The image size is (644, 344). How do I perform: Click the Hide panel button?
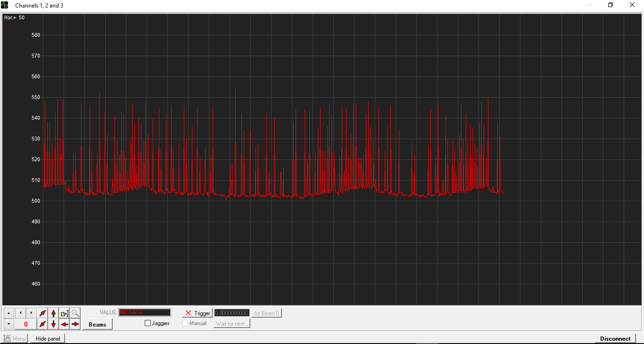pos(48,338)
